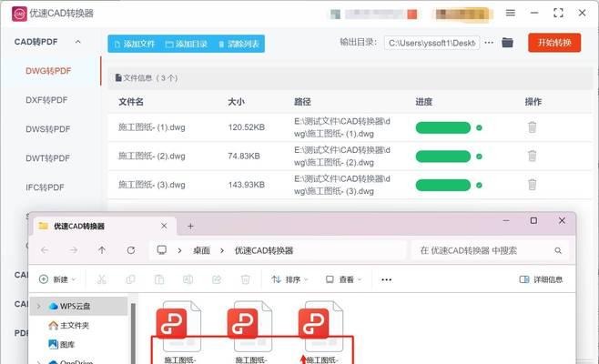599x364 pixels.
Task: Select DWT转PDF in the sidebar
Action: point(47,158)
